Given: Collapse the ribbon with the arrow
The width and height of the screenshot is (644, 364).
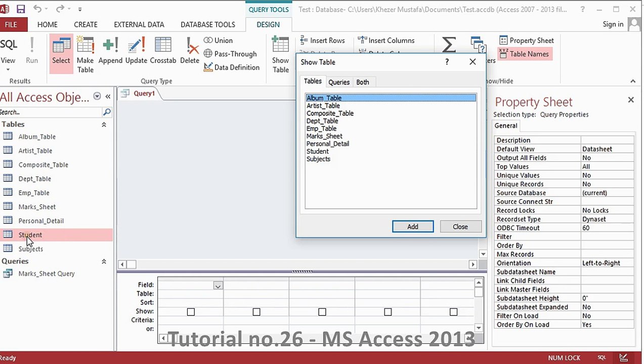Looking at the screenshot, I should click(633, 81).
